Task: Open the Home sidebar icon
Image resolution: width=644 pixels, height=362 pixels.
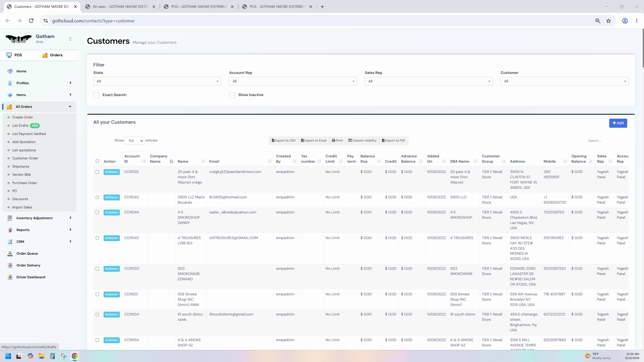Action: 10,71
